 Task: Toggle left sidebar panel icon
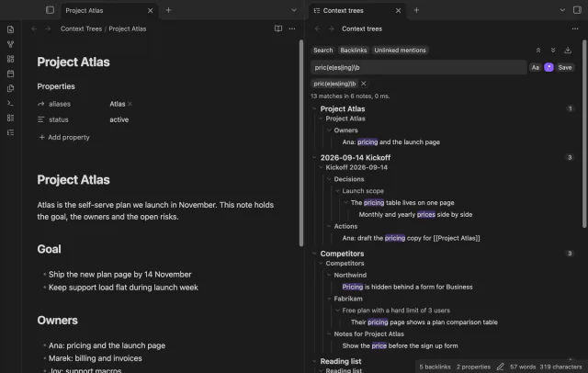[50, 10]
